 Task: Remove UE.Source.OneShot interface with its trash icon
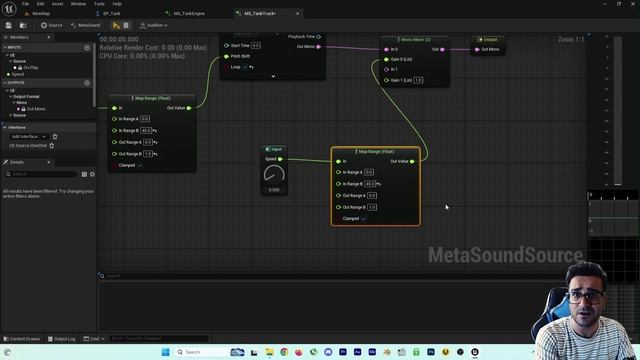coord(52,145)
